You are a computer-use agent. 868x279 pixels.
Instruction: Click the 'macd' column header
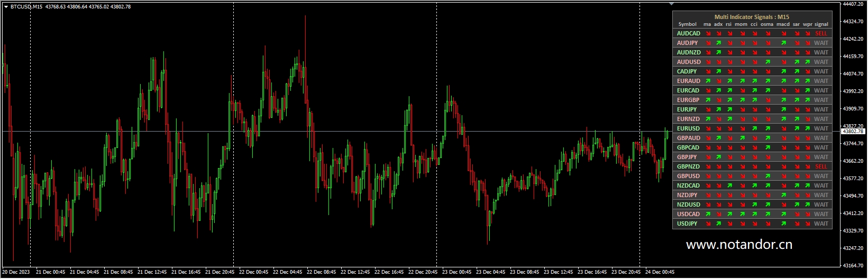[x=783, y=24]
